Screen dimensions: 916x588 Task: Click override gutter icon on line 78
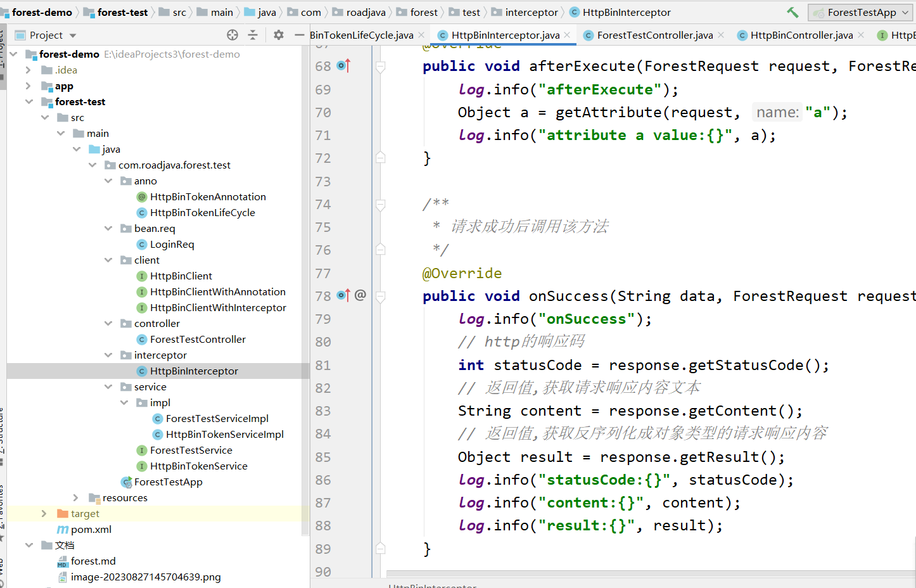(x=343, y=295)
